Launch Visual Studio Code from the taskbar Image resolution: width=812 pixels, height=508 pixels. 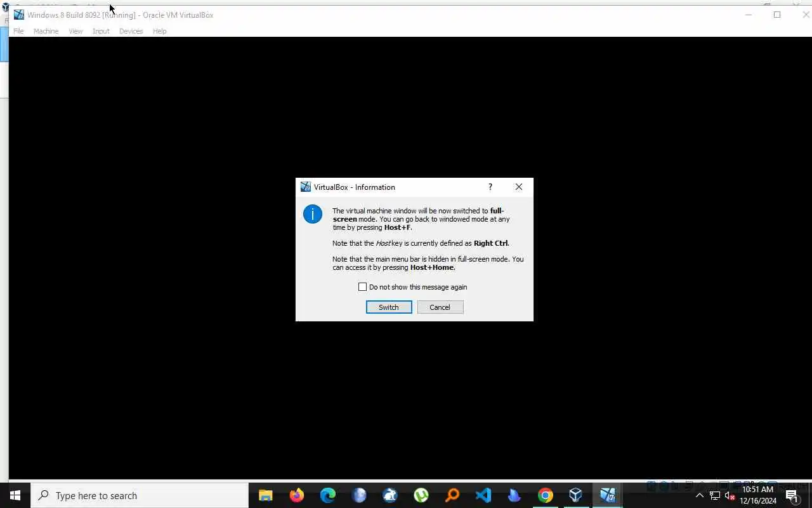point(483,495)
